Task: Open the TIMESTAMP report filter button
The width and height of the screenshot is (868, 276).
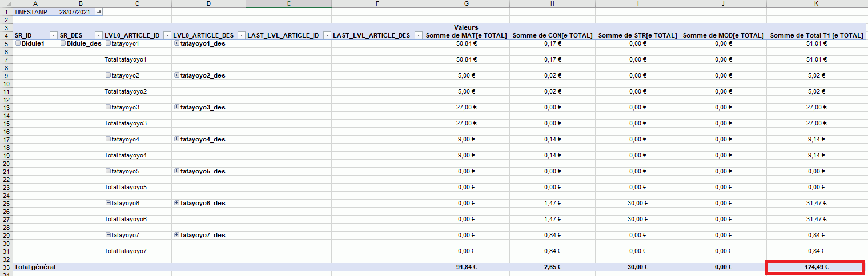Action: [99, 11]
